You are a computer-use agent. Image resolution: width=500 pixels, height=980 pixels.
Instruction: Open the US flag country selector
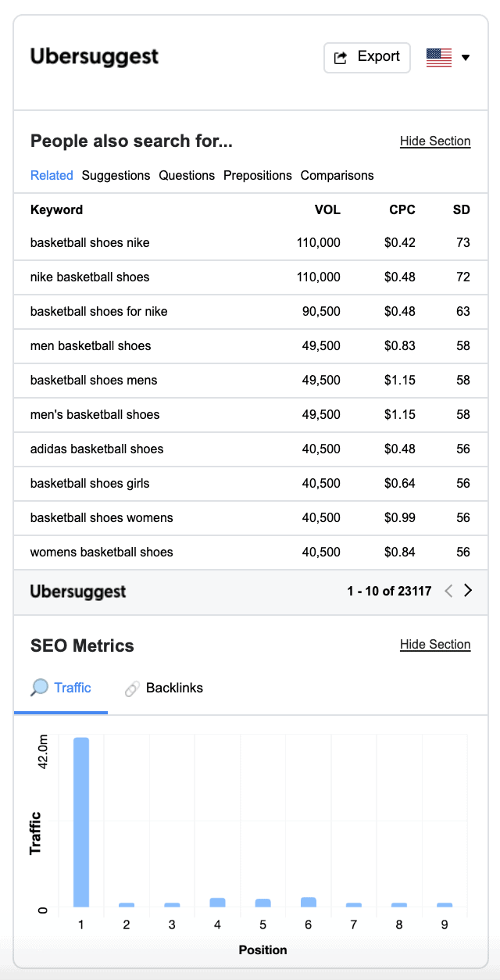coord(448,58)
